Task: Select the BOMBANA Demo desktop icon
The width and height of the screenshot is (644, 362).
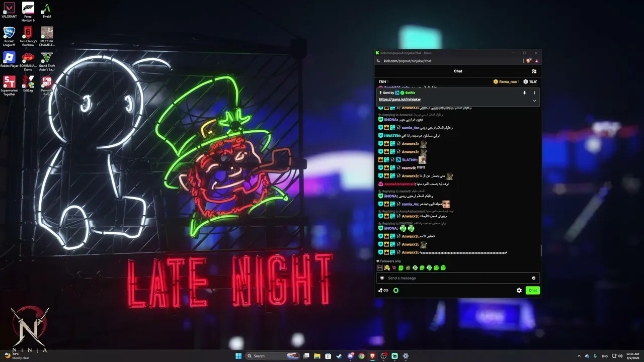Action: (x=28, y=61)
